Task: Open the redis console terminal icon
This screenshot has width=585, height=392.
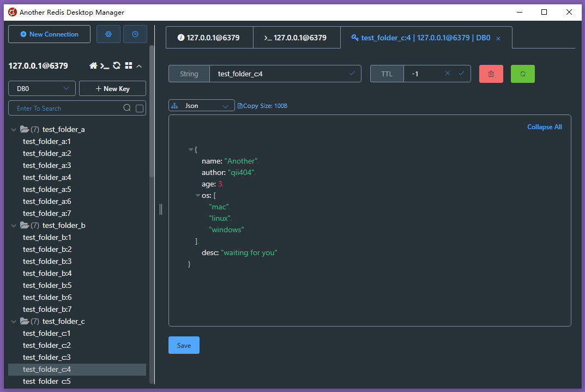Action: click(105, 65)
